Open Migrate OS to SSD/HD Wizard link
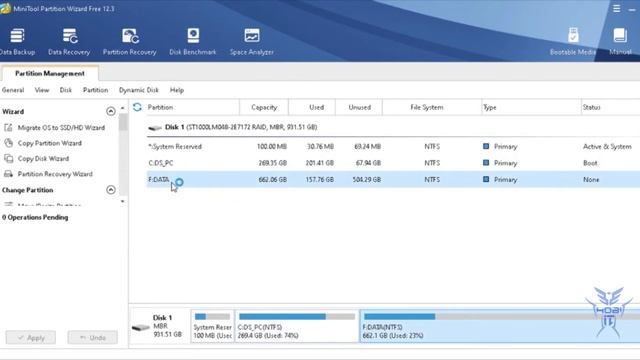Screen dimensions: 640x360 click(61, 127)
